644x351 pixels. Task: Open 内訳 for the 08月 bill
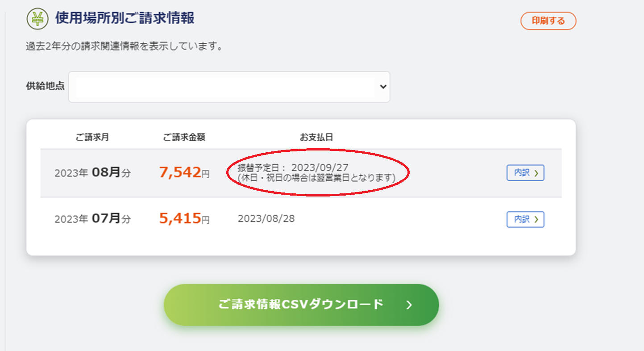point(525,173)
